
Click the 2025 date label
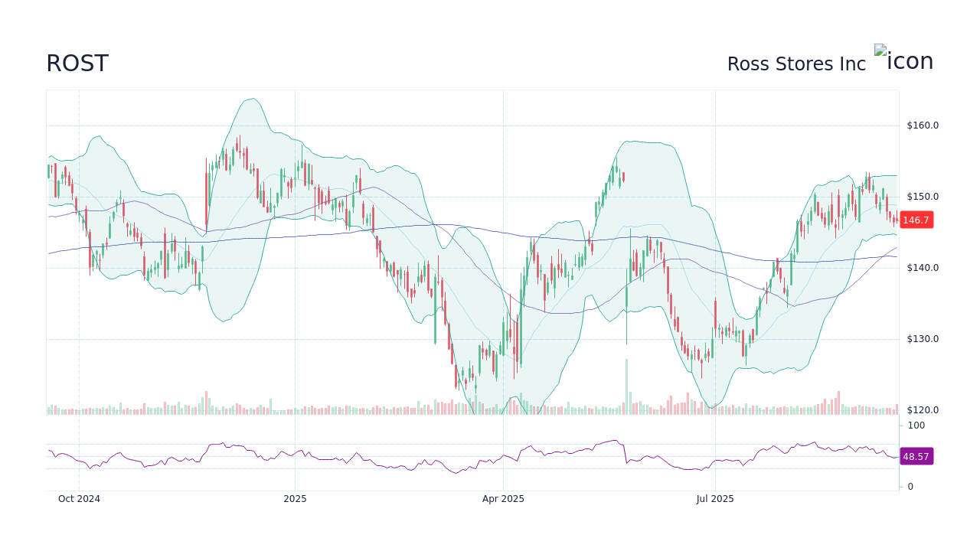coord(296,498)
